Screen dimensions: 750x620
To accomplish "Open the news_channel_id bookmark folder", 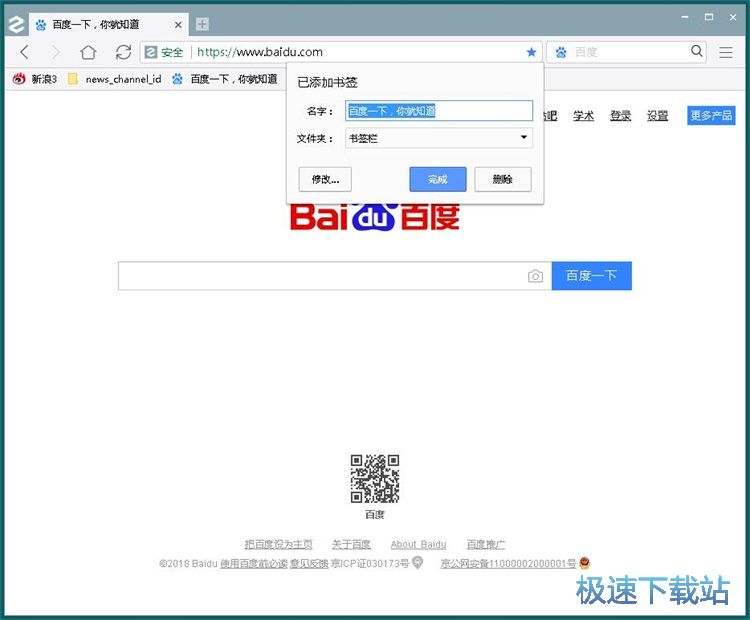I will pyautogui.click(x=114, y=79).
